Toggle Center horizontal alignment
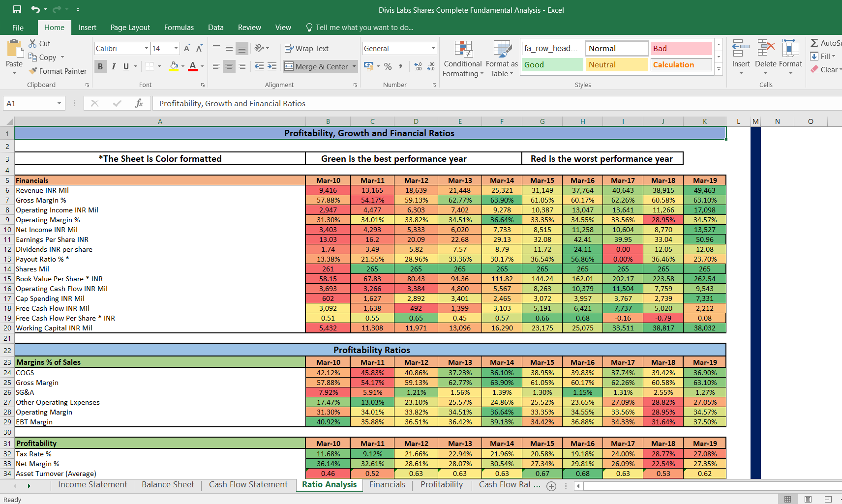842x504 pixels. (x=229, y=66)
